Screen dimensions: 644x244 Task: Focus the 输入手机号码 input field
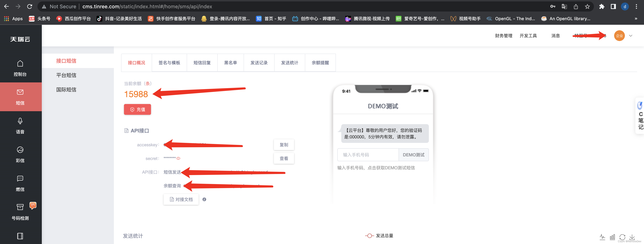[x=368, y=155]
